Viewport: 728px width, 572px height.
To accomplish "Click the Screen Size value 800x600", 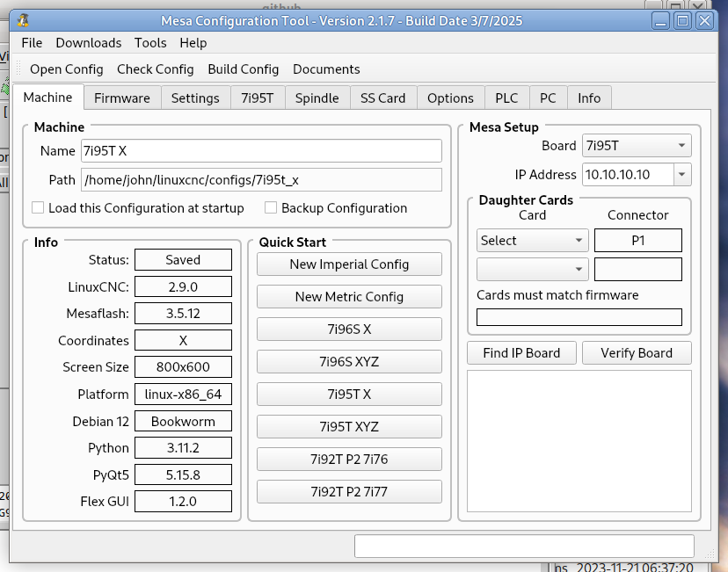I will coord(183,367).
